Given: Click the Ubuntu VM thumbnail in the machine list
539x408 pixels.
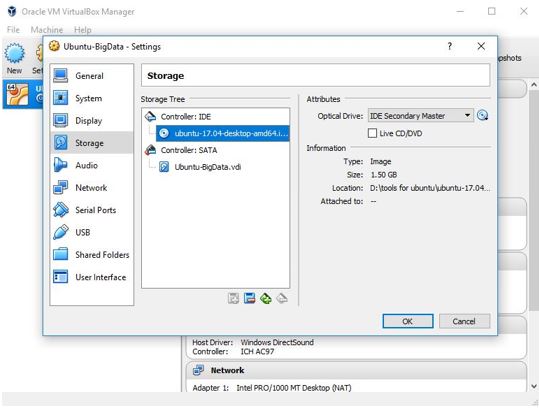Looking at the screenshot, I should [x=17, y=95].
